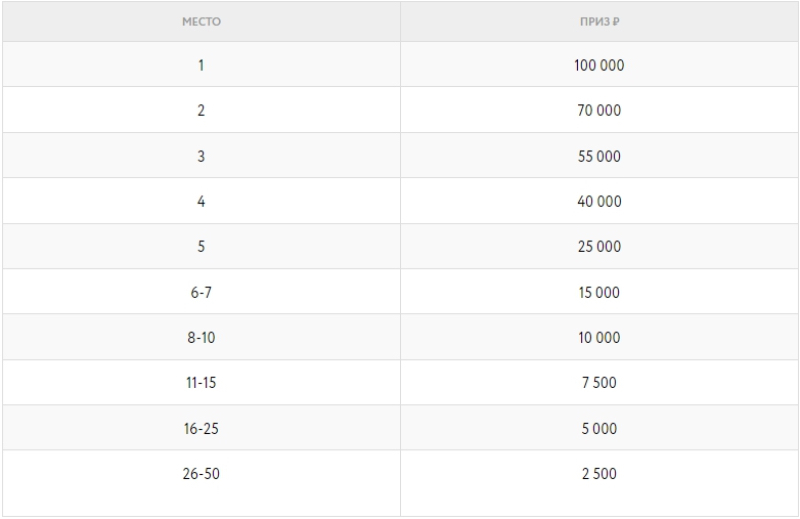Image resolution: width=800 pixels, height=519 pixels.
Task: Select the 8-10 places cell
Action: pyautogui.click(x=201, y=337)
